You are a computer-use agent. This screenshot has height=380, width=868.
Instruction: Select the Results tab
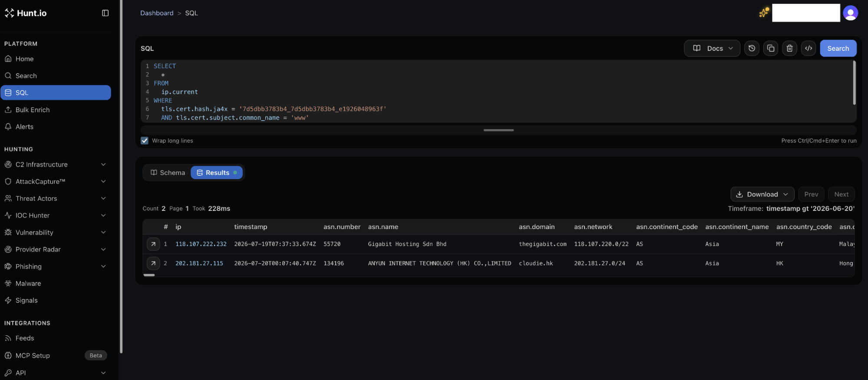(x=217, y=173)
